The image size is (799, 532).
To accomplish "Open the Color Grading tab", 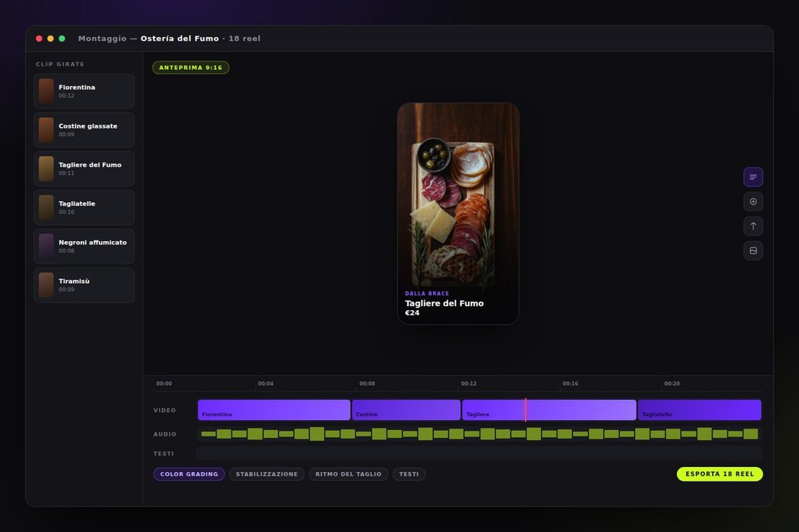I will pos(189,474).
